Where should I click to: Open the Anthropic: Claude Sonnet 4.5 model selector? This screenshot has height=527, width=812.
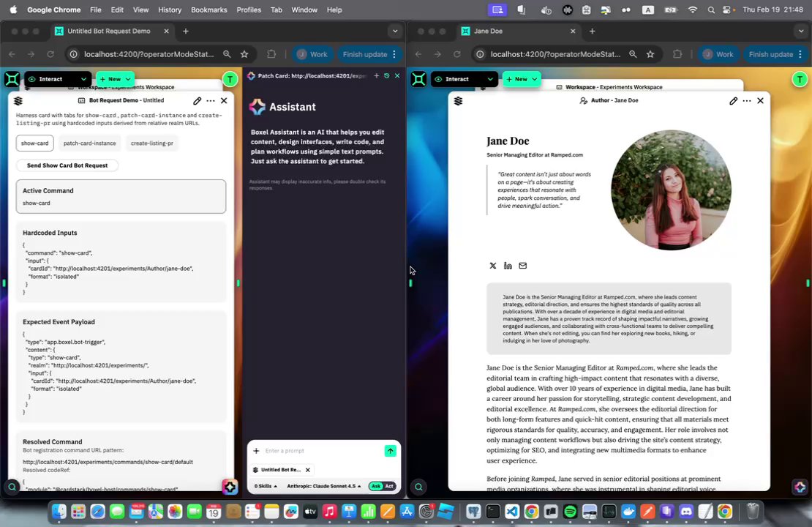point(323,486)
